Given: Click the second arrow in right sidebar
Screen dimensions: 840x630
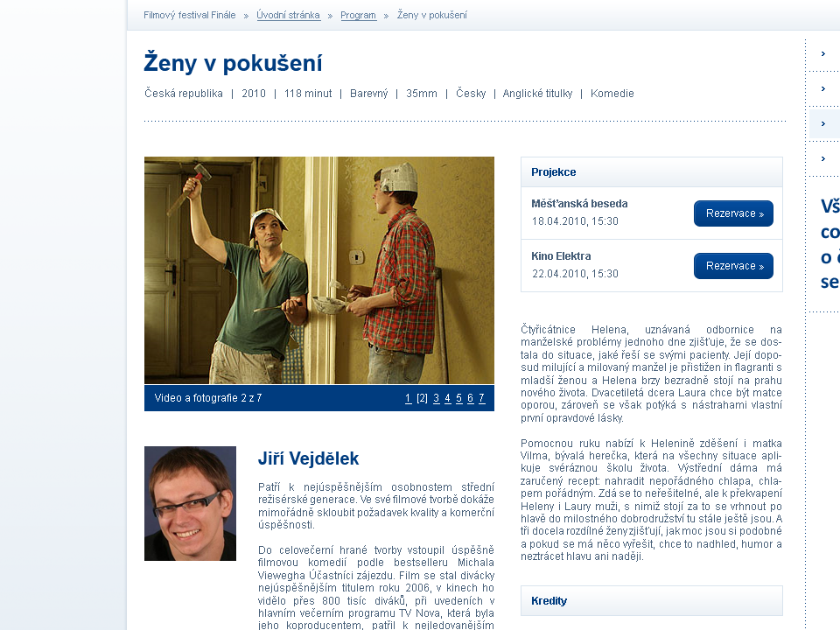Looking at the screenshot, I should (823, 88).
